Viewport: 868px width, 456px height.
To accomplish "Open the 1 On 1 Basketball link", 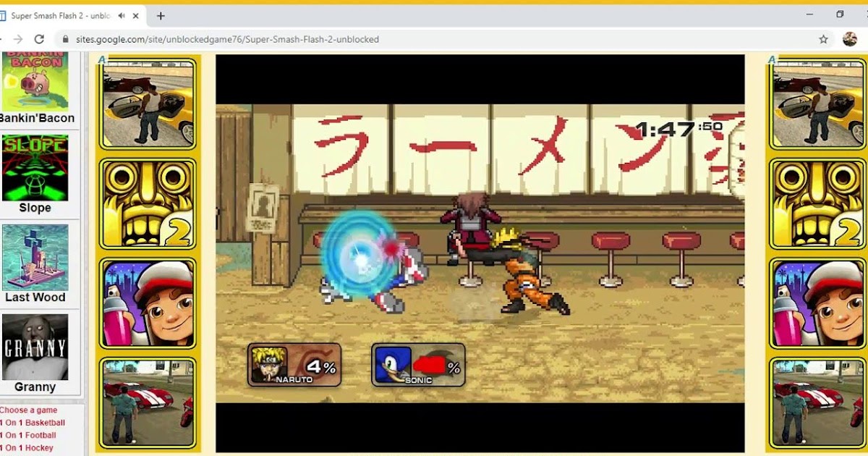I will click(x=33, y=423).
